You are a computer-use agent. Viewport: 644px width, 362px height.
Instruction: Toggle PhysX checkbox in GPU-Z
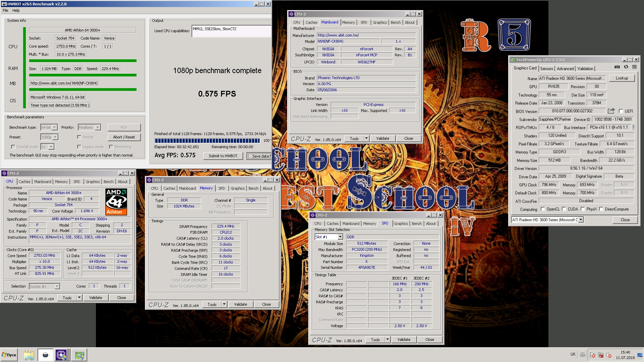tap(583, 209)
